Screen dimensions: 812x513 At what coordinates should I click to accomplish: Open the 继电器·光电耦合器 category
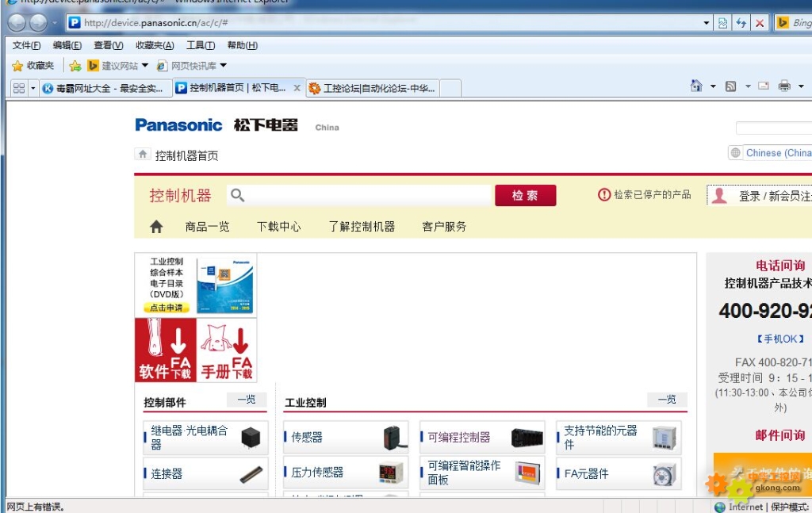(x=206, y=438)
